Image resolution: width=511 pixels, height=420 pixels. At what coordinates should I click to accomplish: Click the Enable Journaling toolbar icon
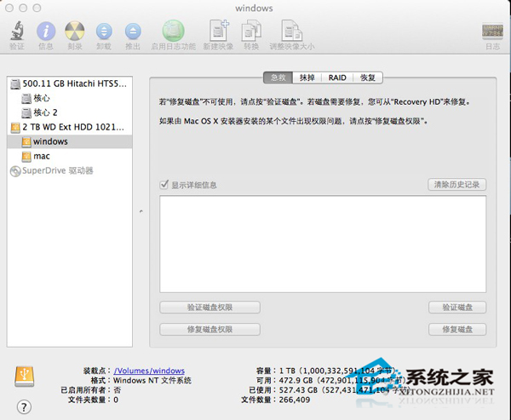tap(174, 31)
